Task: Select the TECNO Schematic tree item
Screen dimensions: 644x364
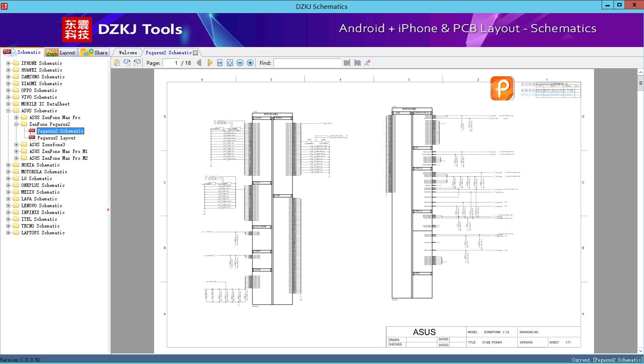Action: tap(40, 226)
